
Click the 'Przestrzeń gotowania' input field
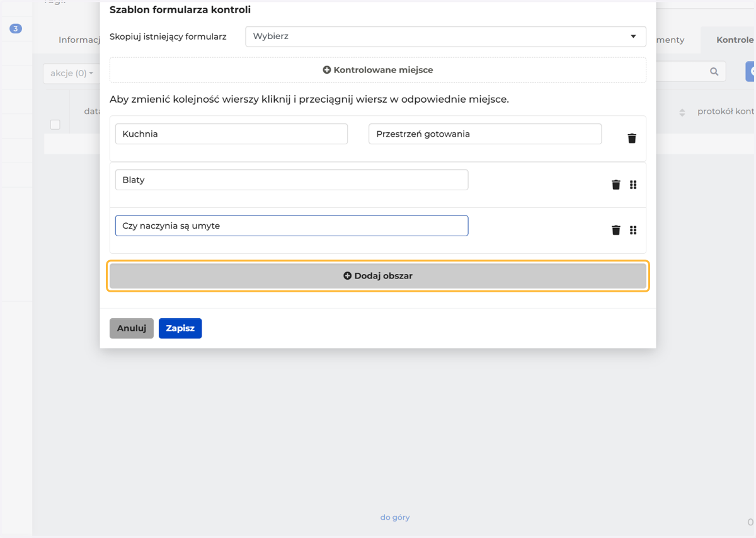click(x=485, y=134)
